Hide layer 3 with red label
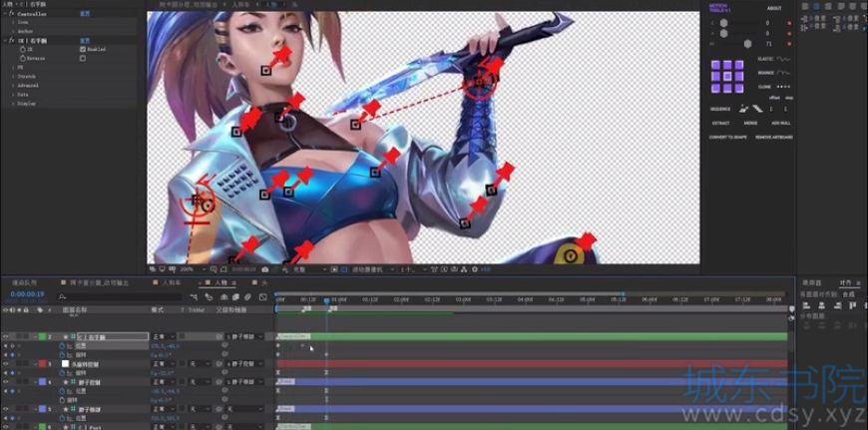The height and width of the screenshot is (430, 868). click(x=6, y=363)
